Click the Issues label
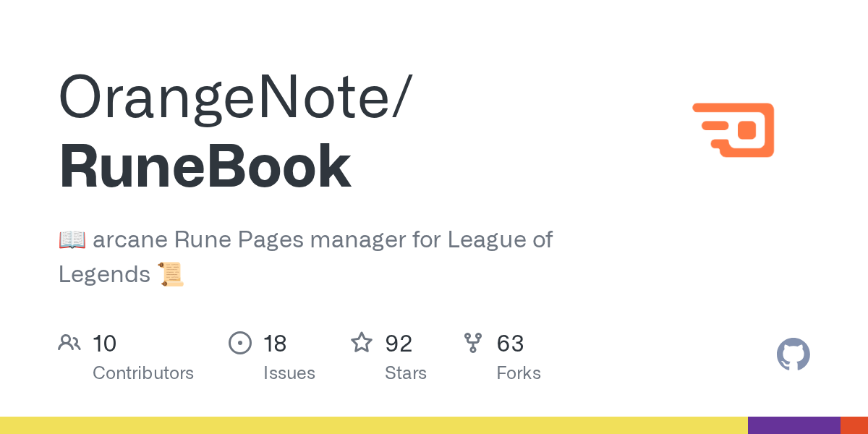This screenshot has width=868, height=434. click(289, 373)
